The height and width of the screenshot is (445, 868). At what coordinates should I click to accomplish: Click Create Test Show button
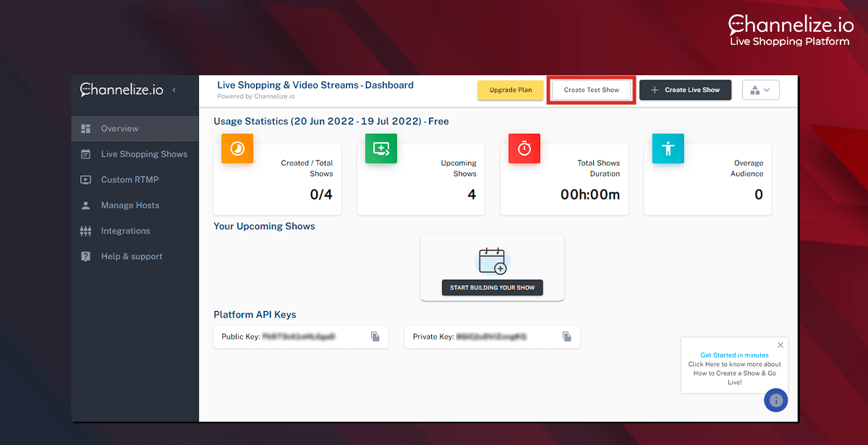[592, 90]
